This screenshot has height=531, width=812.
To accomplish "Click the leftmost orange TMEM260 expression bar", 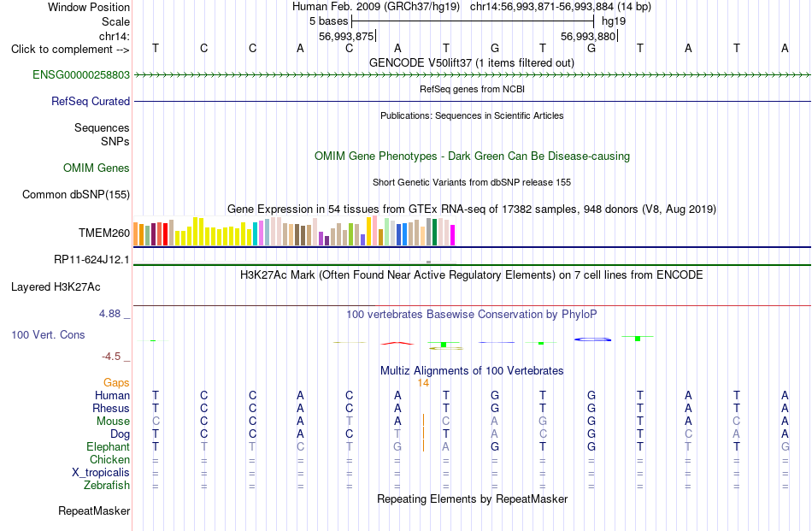I will tap(136, 234).
